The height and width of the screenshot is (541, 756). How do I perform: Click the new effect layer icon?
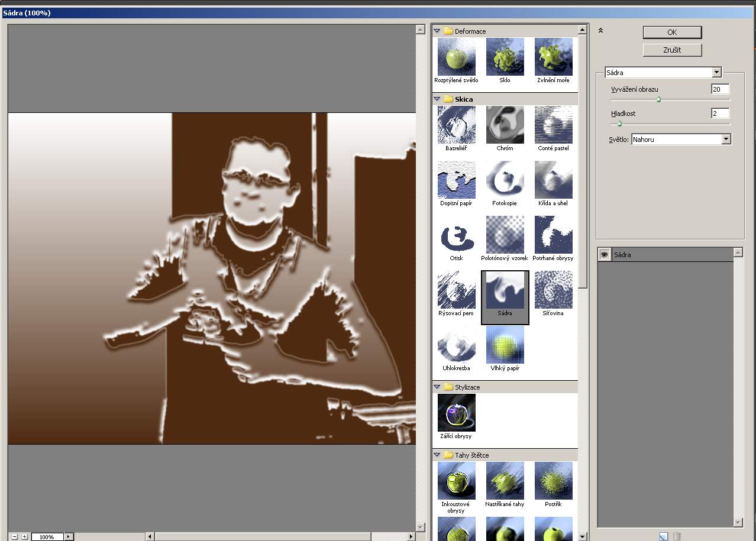(664, 536)
